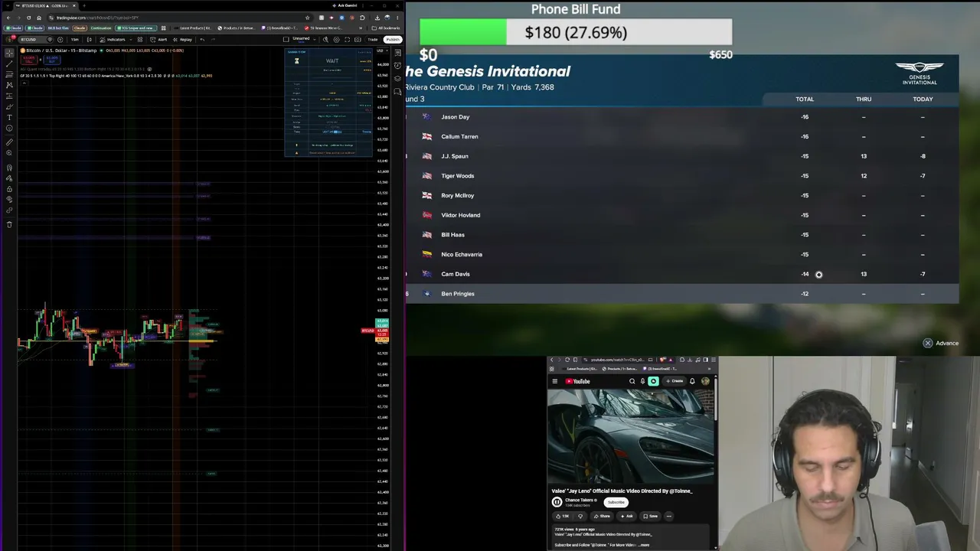Like the Valee Jay Leno video

[x=563, y=516]
